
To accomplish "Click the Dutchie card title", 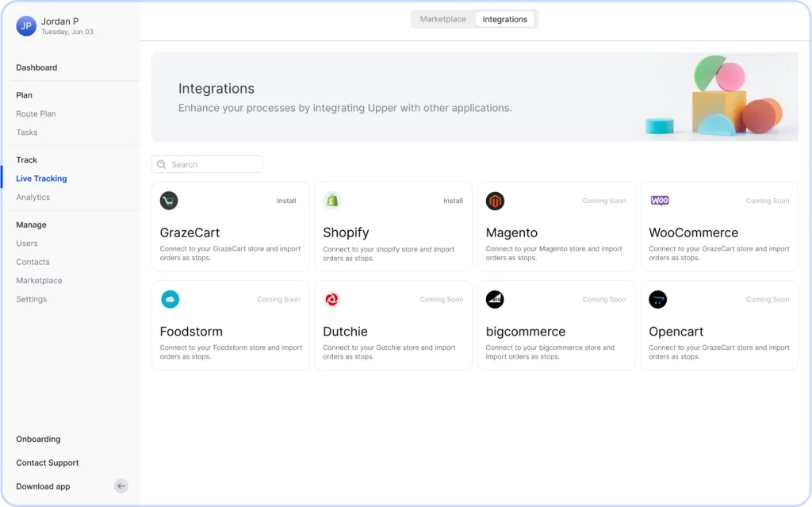I will tap(346, 332).
